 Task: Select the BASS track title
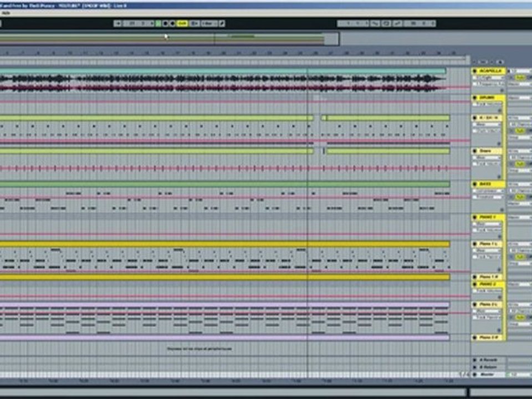pos(485,184)
